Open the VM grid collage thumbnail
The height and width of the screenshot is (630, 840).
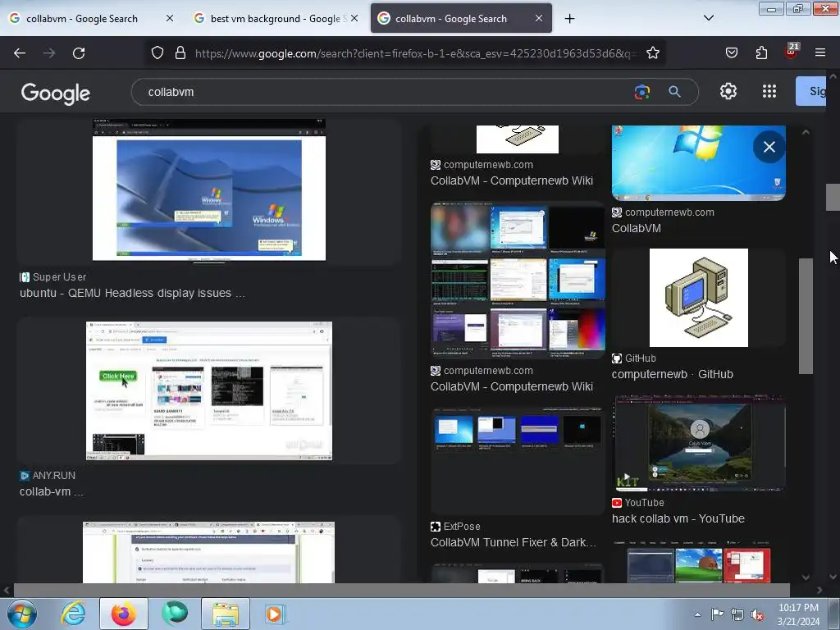(x=518, y=281)
